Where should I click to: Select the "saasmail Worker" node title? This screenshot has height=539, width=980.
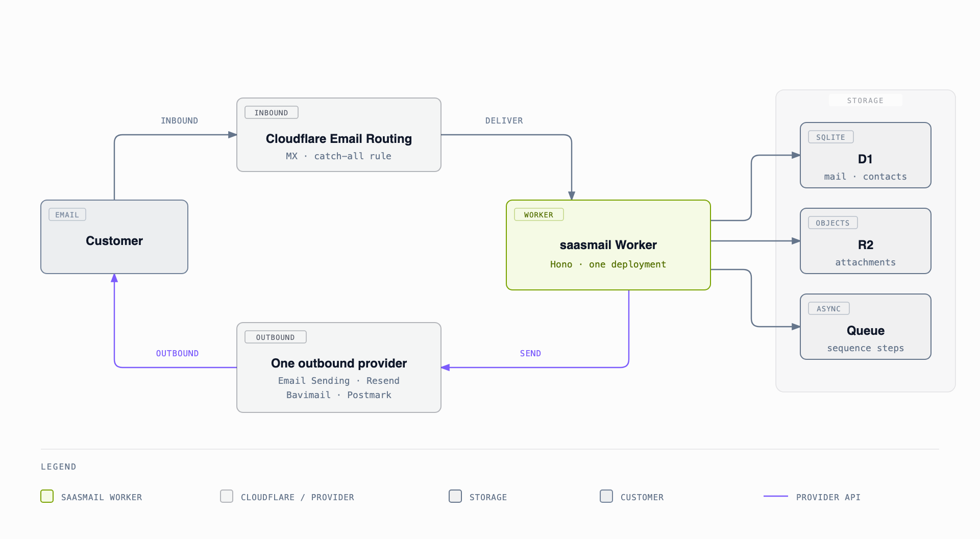pos(608,245)
